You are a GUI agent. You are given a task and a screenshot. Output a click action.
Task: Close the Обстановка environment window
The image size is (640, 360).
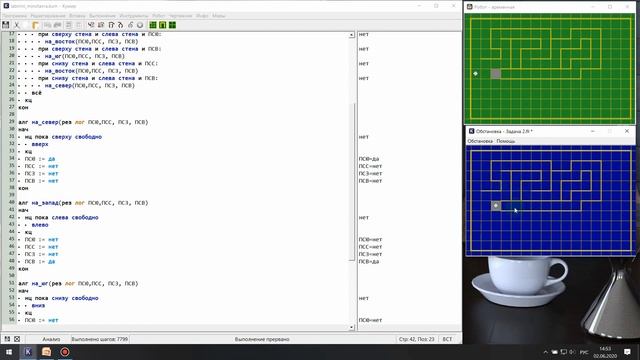tap(627, 131)
